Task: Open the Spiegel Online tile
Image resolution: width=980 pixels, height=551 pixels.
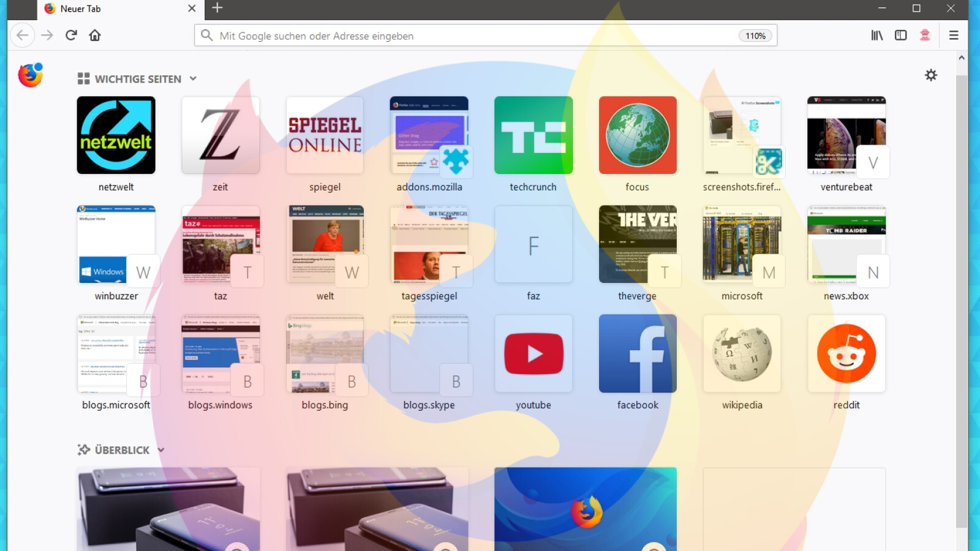Action: 325,135
